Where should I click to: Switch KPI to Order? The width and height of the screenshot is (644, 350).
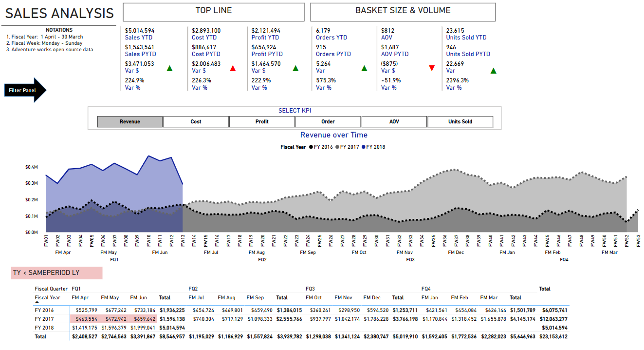click(x=328, y=121)
